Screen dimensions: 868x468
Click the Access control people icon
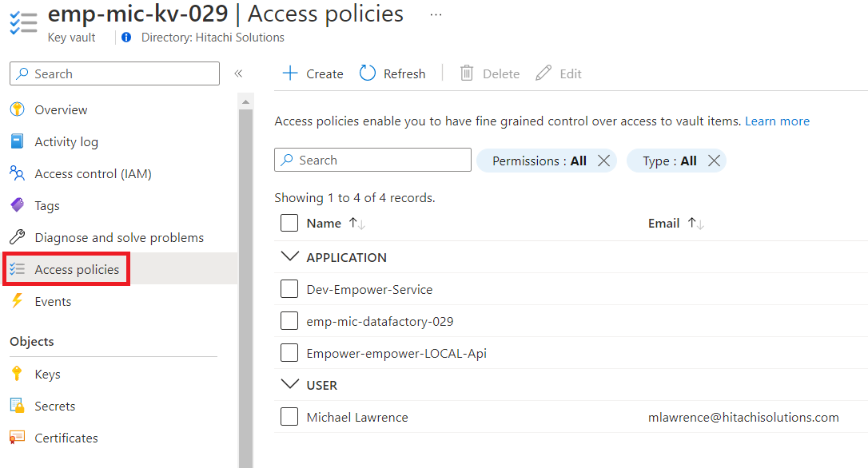pyautogui.click(x=17, y=173)
